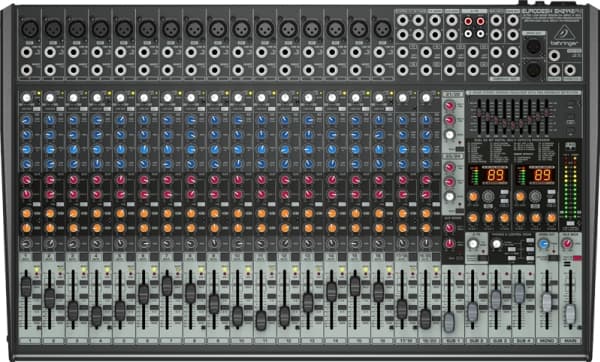This screenshot has width=600, height=362.
Task: Grab the MONO output fader
Action: [547, 302]
